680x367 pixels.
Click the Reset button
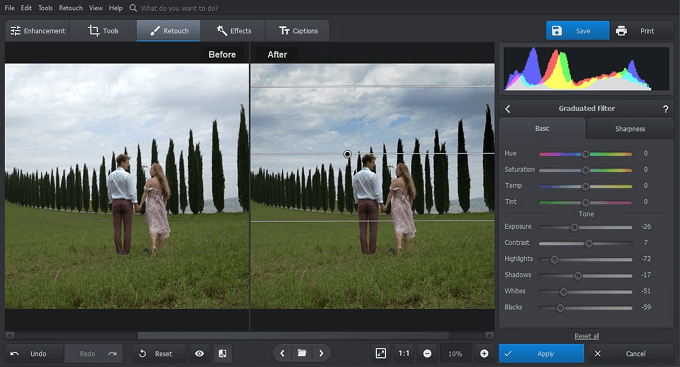159,354
